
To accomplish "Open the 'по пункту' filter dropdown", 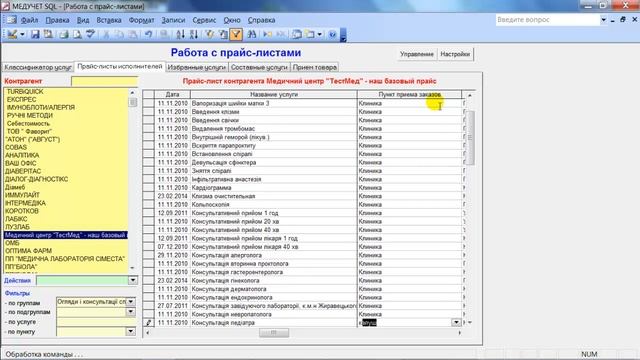I will coord(131,331).
